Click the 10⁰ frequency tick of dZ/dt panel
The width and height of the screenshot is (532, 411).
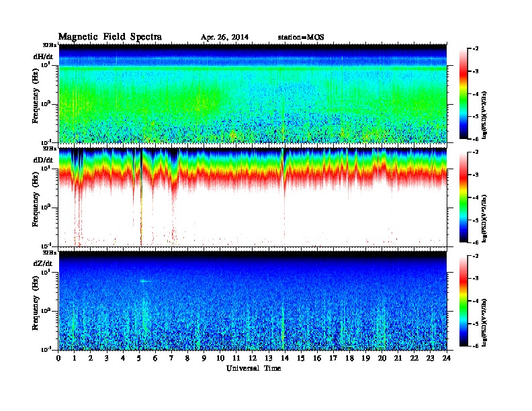[46, 311]
